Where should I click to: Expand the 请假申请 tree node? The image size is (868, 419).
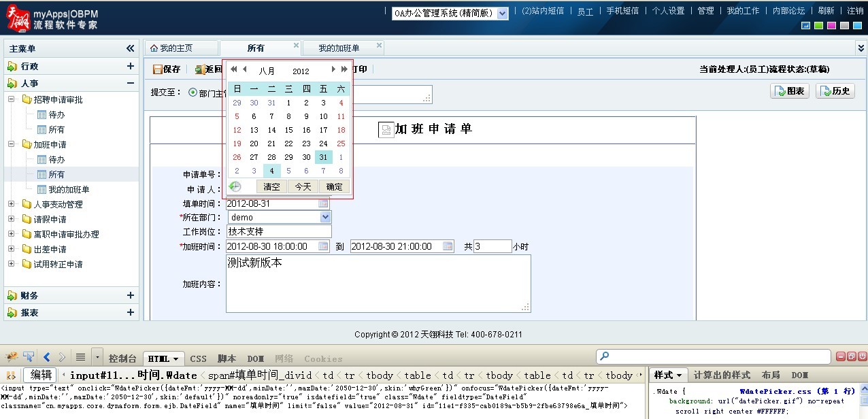click(12, 219)
